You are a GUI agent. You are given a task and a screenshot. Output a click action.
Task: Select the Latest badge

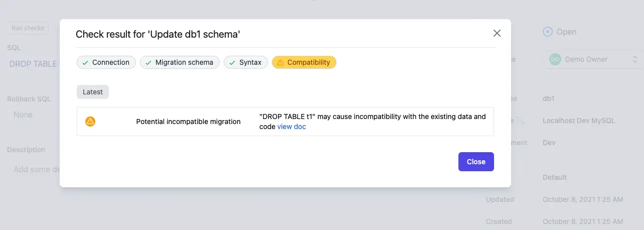click(x=93, y=92)
